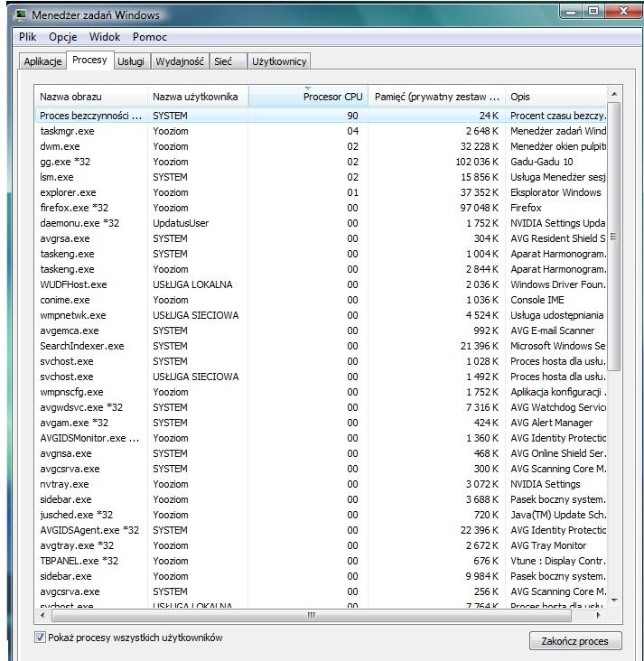Sort by 'Nazwa obrazu' column header
Image resolution: width=644 pixels, height=661 pixels.
(91, 97)
